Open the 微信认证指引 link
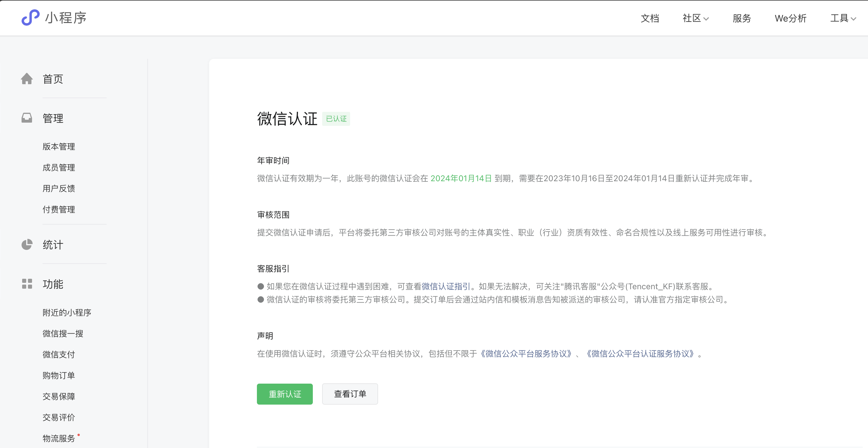 [x=446, y=286]
